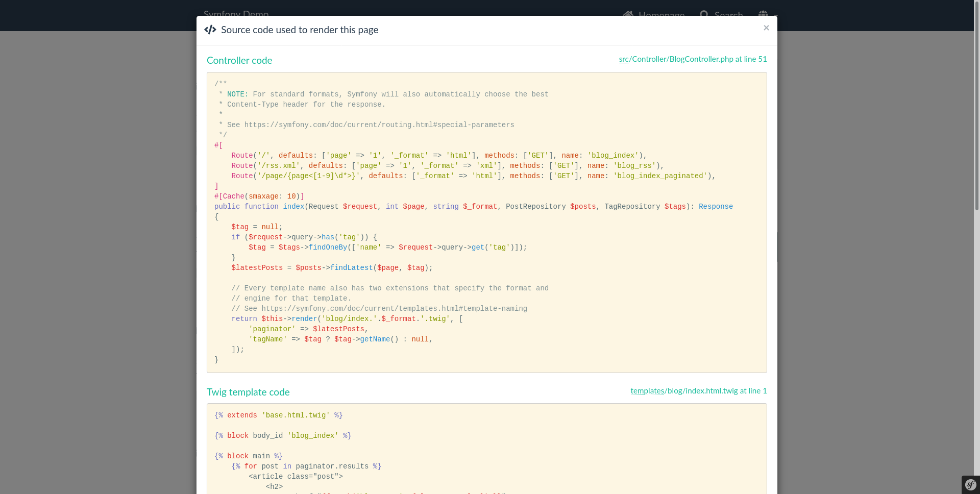Image resolution: width=980 pixels, height=494 pixels.
Task: Open templates/blog/index.html.twig link
Action: [x=698, y=391]
